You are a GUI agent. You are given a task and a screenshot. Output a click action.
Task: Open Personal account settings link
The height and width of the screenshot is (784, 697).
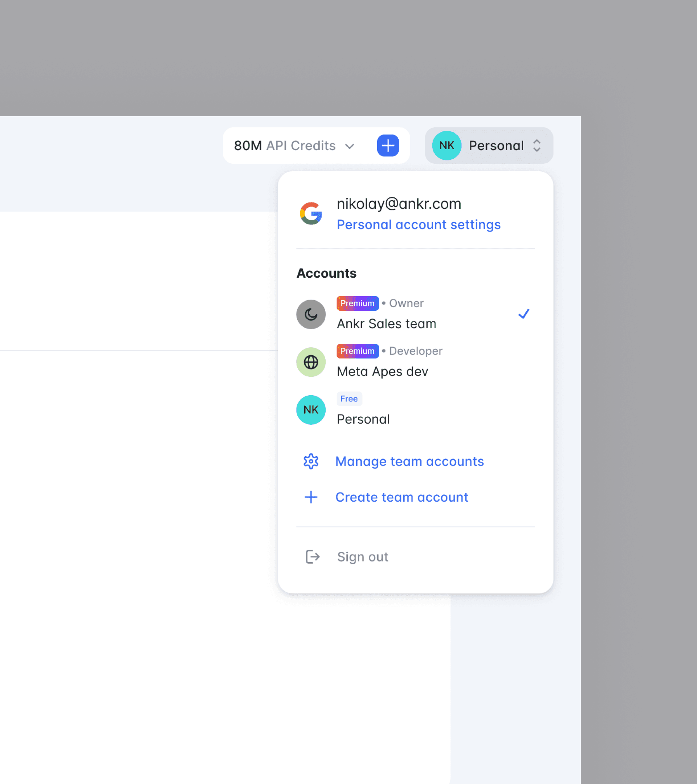(x=419, y=224)
